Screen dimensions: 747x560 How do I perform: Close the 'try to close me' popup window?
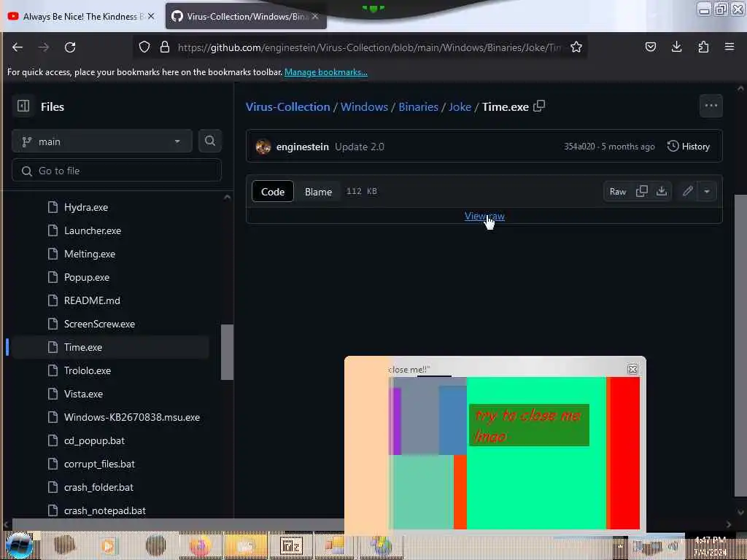pos(632,370)
